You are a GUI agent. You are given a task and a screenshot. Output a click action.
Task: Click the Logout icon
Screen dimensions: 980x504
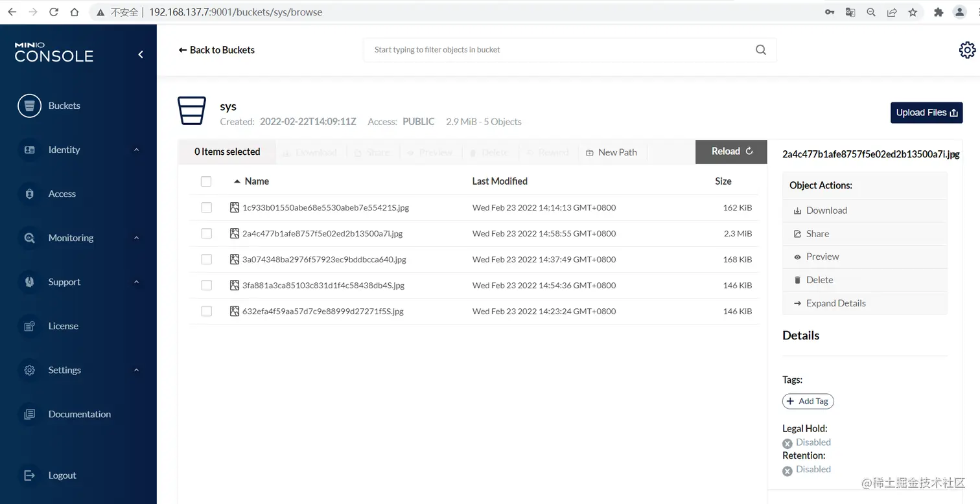click(x=29, y=475)
